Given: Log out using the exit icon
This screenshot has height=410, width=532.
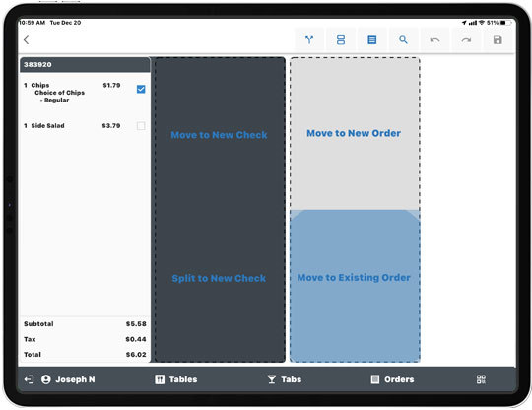Looking at the screenshot, I should (x=29, y=379).
